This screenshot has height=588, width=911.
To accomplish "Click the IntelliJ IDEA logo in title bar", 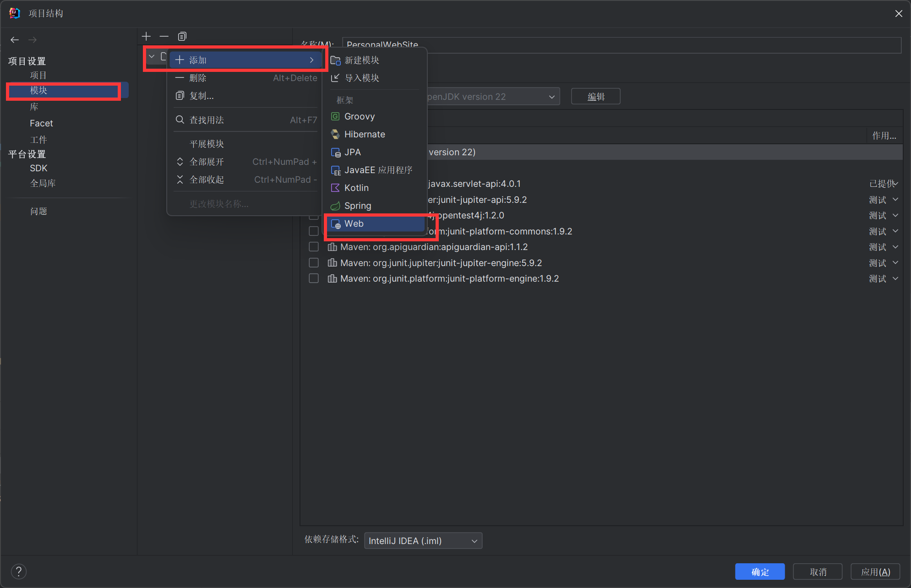I will (x=14, y=13).
